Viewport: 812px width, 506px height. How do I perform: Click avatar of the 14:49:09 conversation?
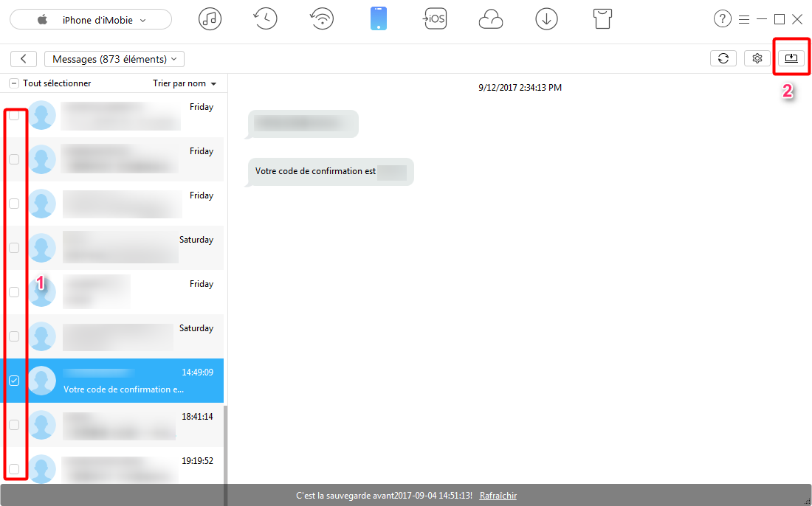(x=41, y=381)
